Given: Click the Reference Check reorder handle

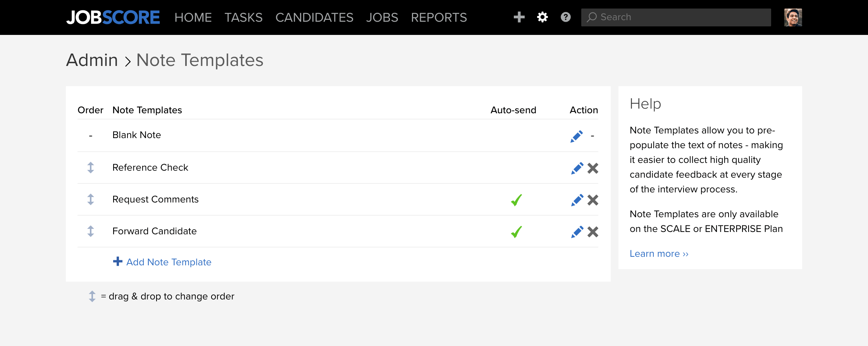Looking at the screenshot, I should (91, 168).
